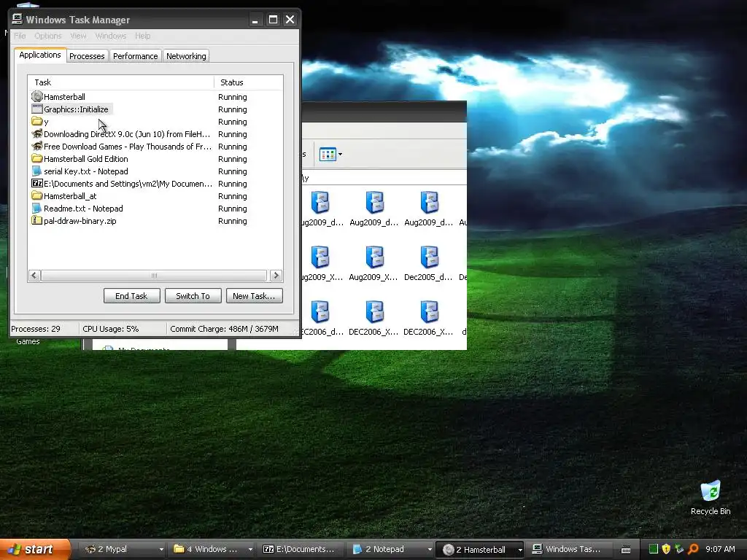
Task: Select the Dec2005_d... cabinet file
Action: tap(429, 263)
